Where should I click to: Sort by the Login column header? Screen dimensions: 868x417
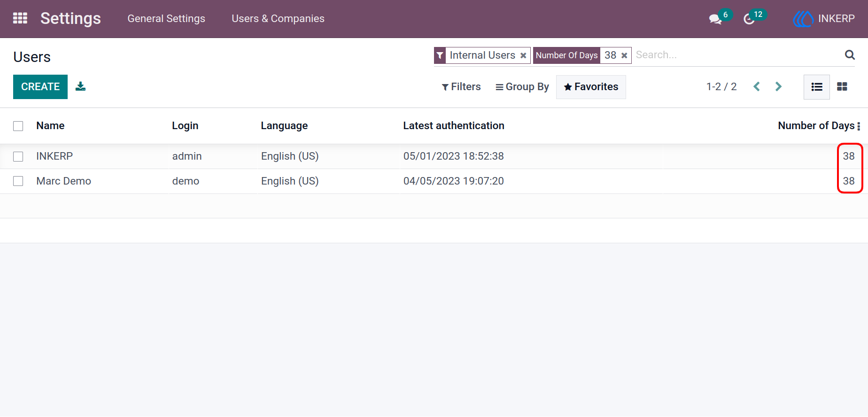click(185, 126)
